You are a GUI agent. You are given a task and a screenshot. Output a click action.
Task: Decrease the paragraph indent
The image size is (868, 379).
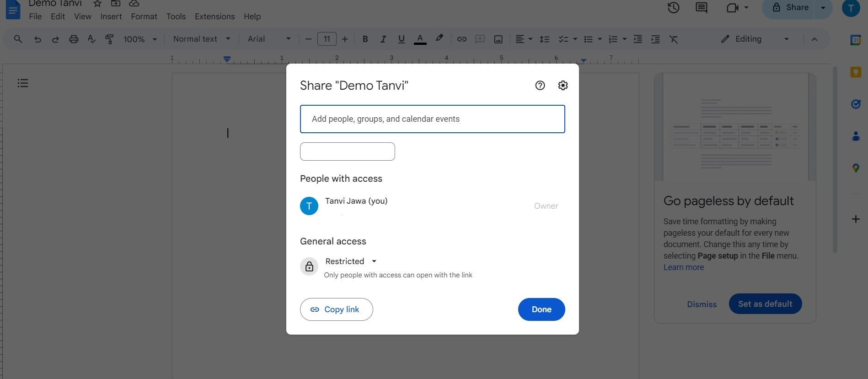click(638, 39)
